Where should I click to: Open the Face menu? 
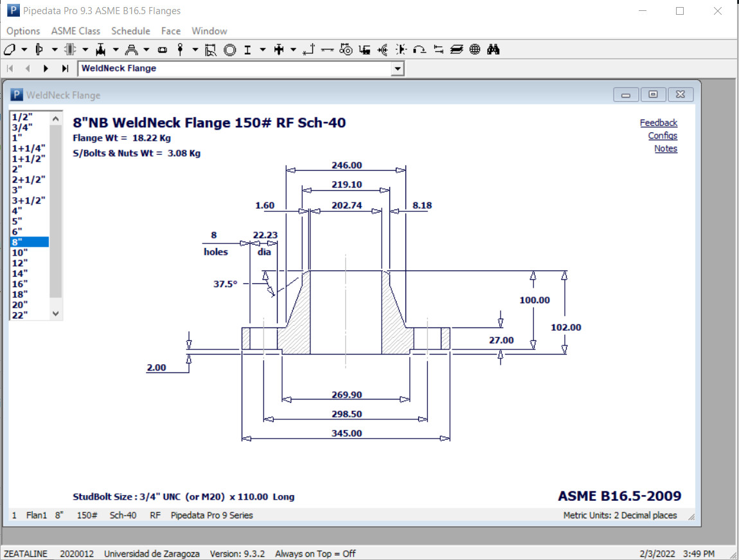(171, 31)
